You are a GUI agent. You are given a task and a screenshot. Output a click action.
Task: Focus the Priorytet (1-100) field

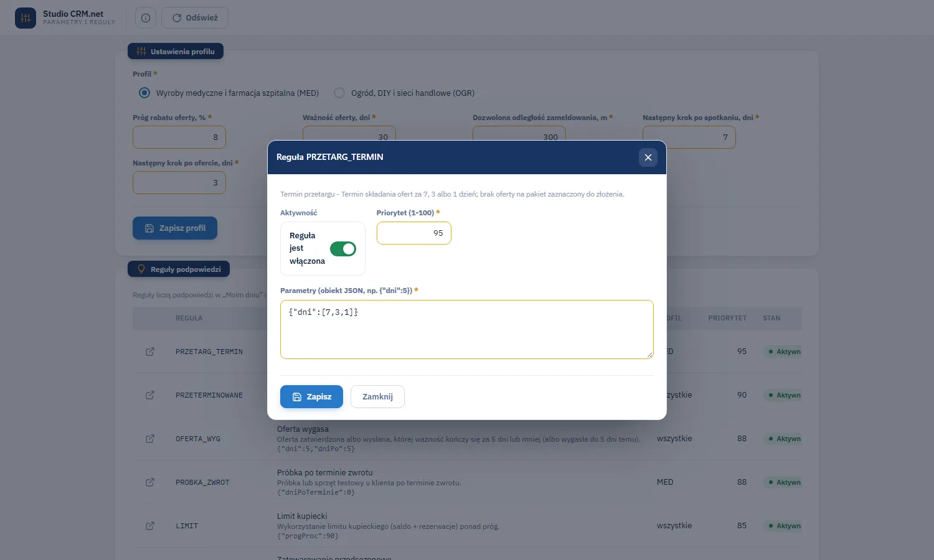[x=414, y=233]
